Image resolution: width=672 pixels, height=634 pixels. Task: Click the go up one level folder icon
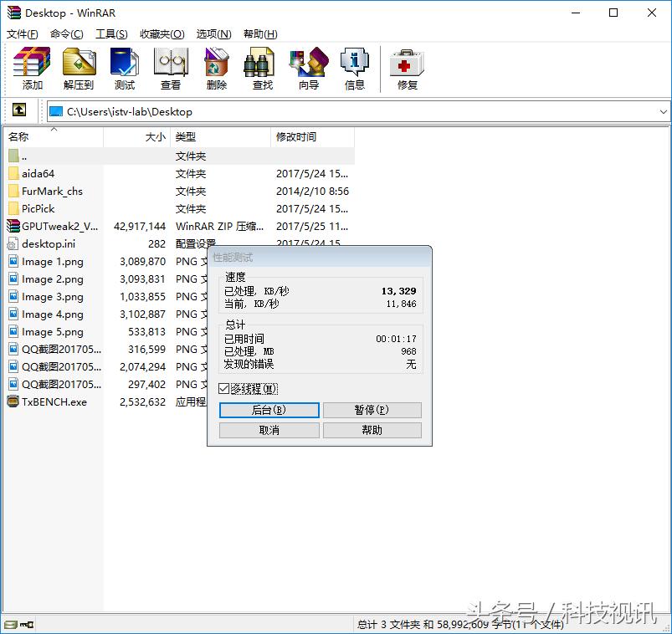(x=18, y=110)
